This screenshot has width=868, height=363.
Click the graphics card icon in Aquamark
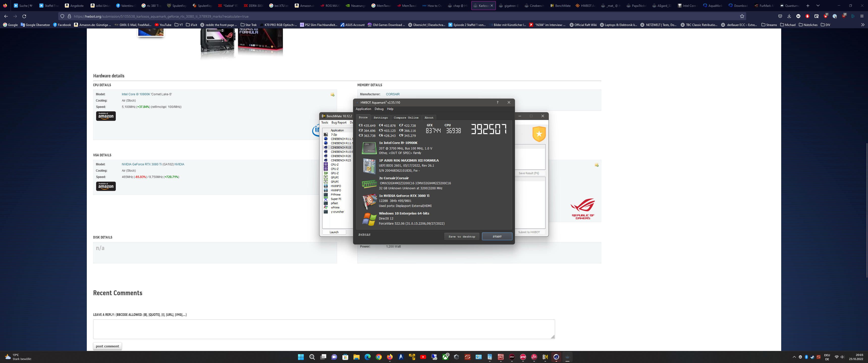tap(369, 201)
